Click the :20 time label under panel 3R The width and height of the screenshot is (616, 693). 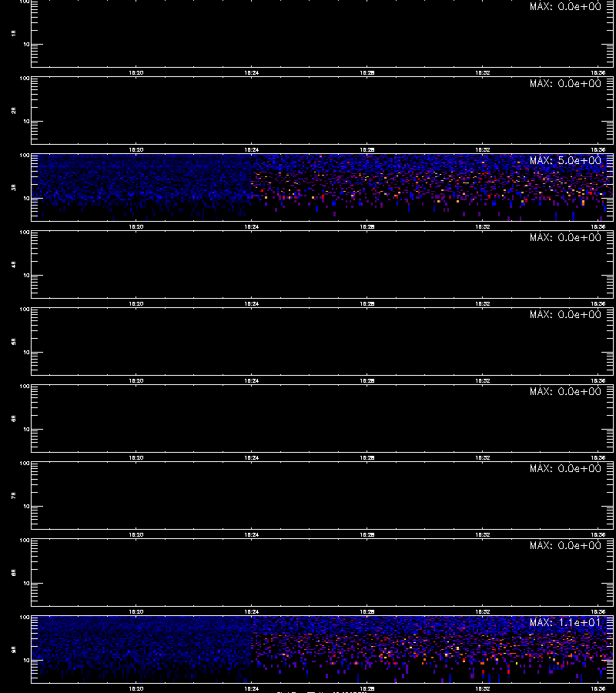(136, 226)
